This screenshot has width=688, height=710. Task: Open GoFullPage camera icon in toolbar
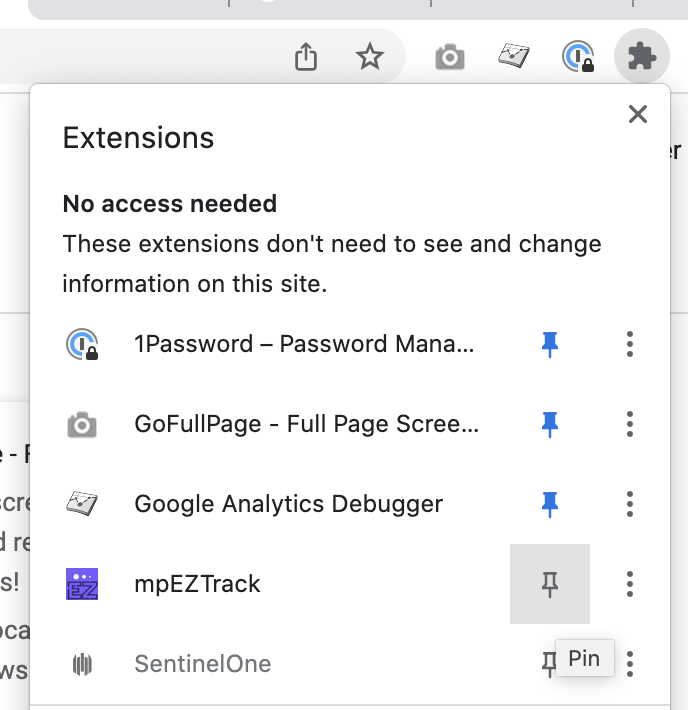coord(450,57)
